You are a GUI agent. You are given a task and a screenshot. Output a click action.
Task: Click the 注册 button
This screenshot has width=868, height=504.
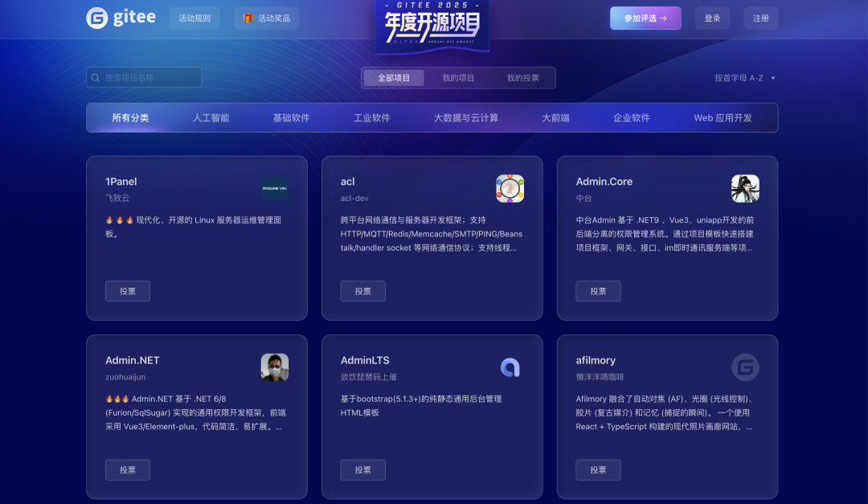pos(760,18)
